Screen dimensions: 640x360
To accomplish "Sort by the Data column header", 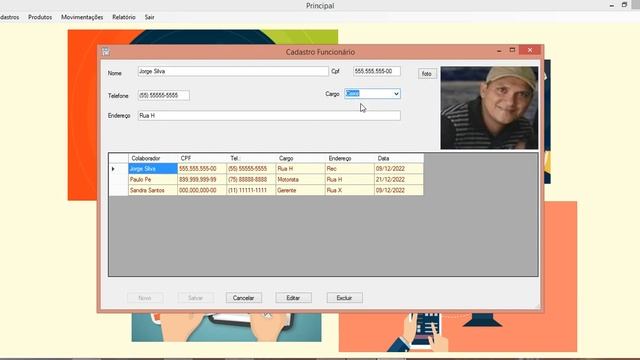I will [x=399, y=158].
